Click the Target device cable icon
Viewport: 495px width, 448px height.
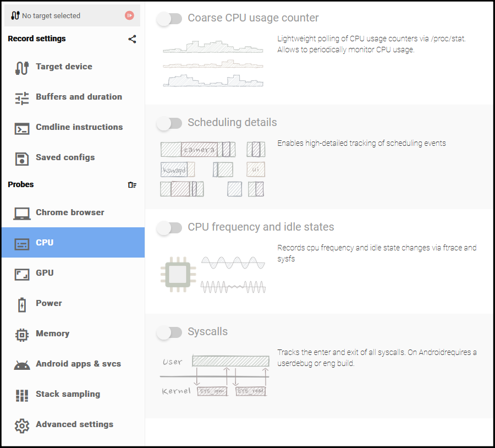22,67
